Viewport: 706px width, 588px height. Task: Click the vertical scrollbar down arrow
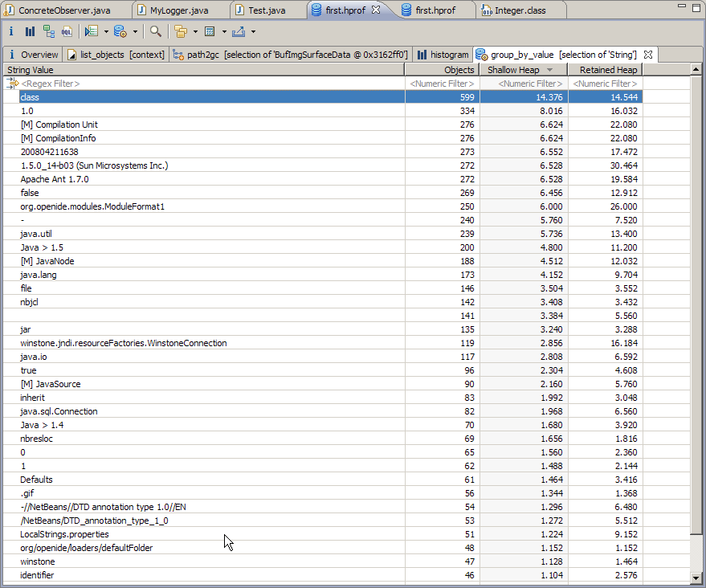coord(696,578)
